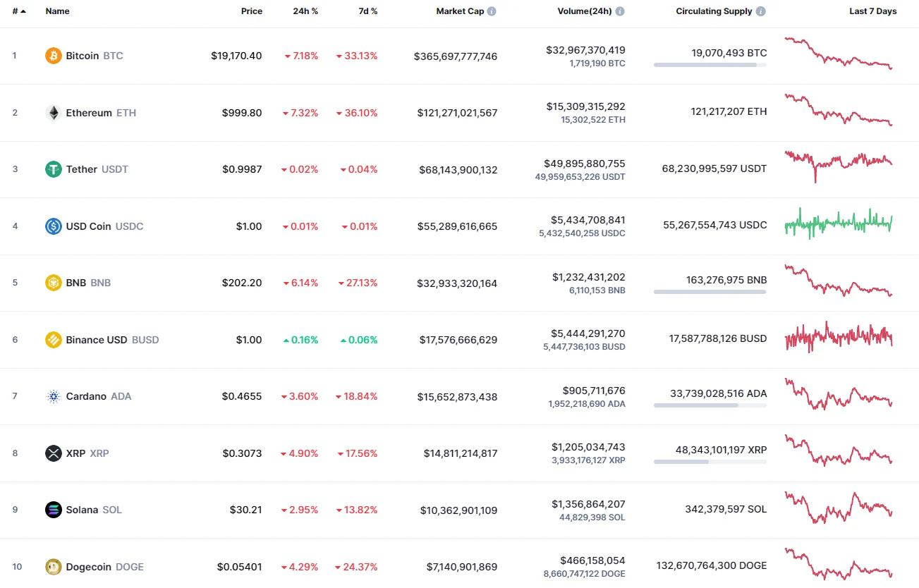Click the Ethereum diamond logo icon

[54, 113]
